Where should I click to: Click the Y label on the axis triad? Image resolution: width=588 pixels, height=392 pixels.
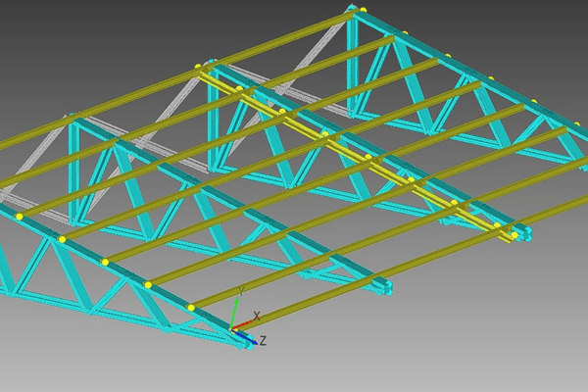(240, 291)
